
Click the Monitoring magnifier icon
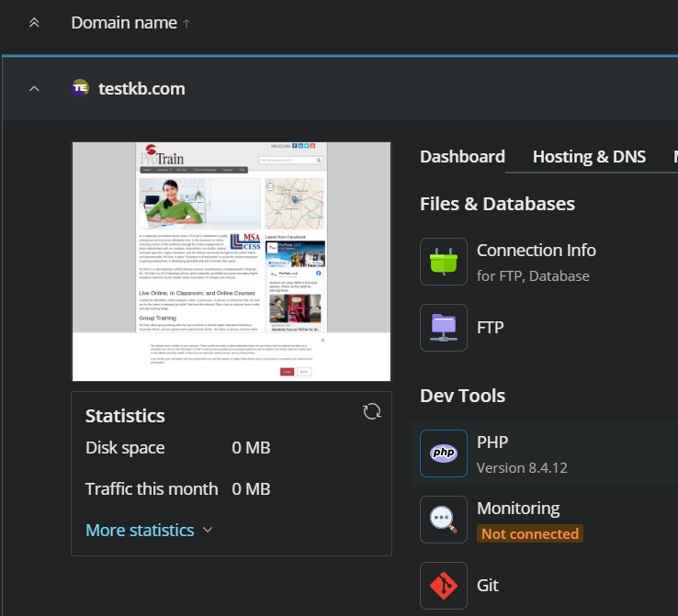click(443, 520)
